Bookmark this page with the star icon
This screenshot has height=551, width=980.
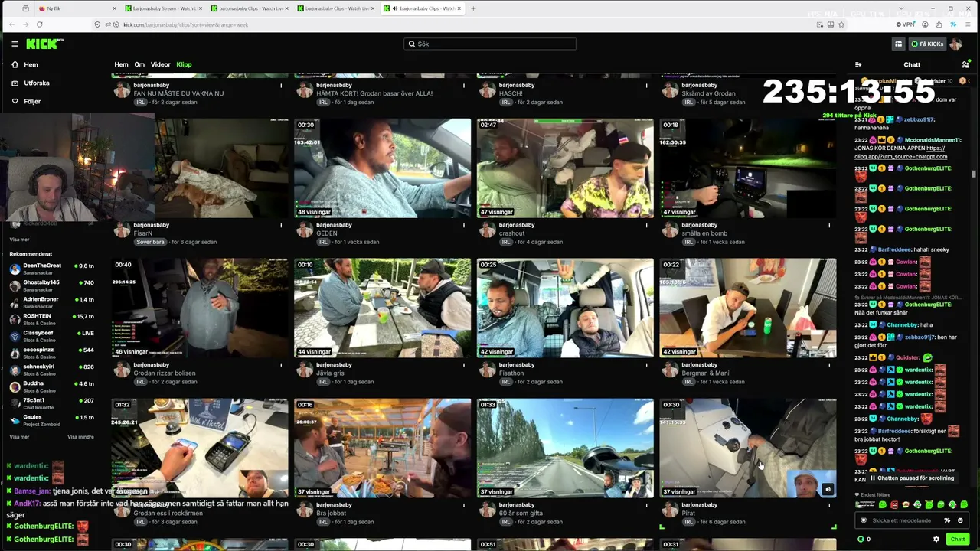coord(841,24)
